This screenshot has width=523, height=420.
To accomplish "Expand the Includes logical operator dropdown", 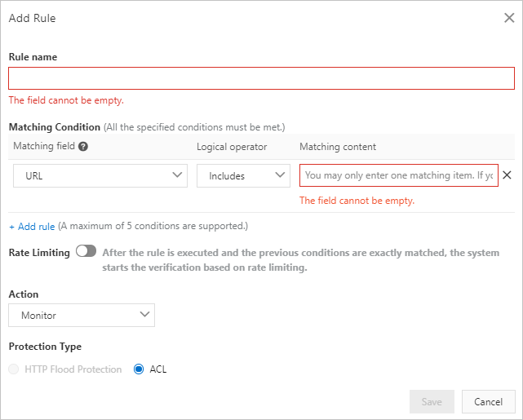I will (x=243, y=175).
